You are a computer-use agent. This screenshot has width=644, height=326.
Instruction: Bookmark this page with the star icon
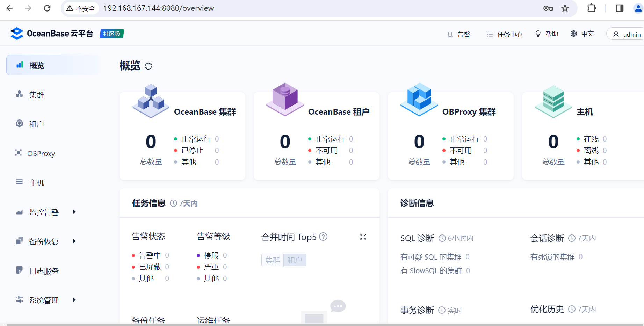pos(565,8)
